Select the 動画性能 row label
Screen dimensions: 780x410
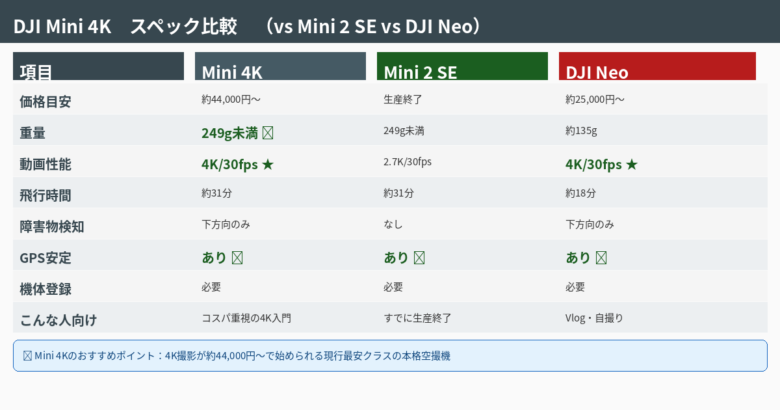click(x=45, y=164)
